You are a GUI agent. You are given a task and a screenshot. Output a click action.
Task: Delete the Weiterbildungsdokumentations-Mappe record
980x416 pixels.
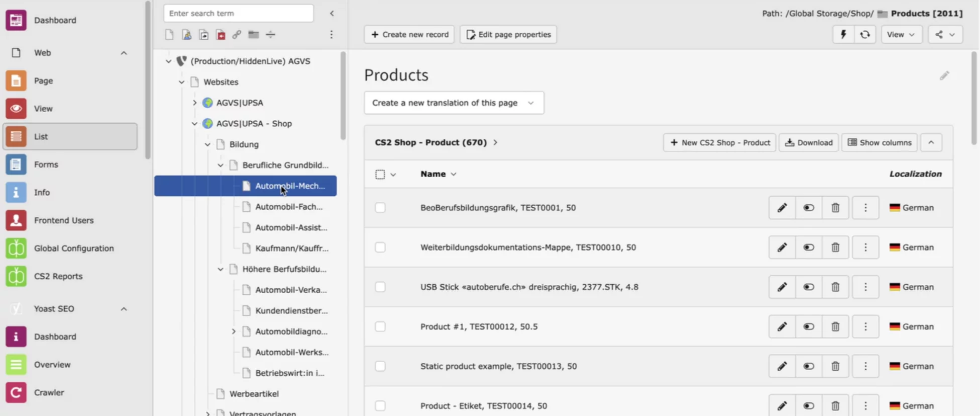point(835,247)
